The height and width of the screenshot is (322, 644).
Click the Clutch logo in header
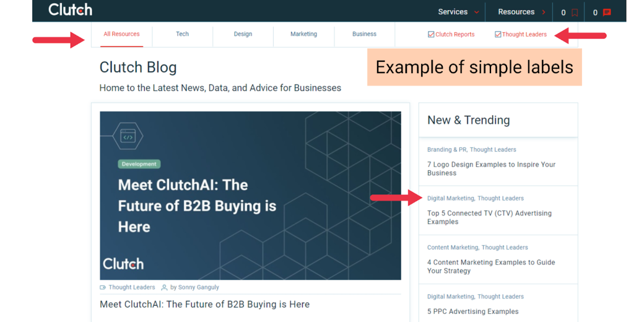[70, 10]
